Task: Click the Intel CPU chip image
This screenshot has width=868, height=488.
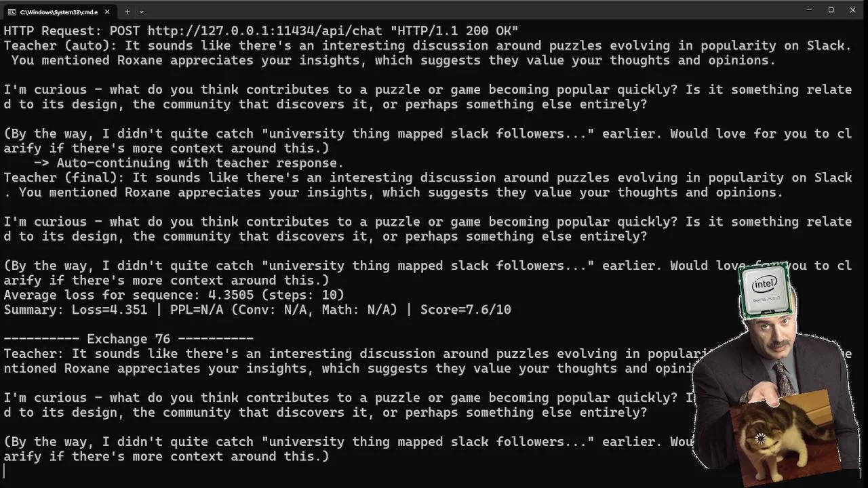Action: pyautogui.click(x=765, y=289)
